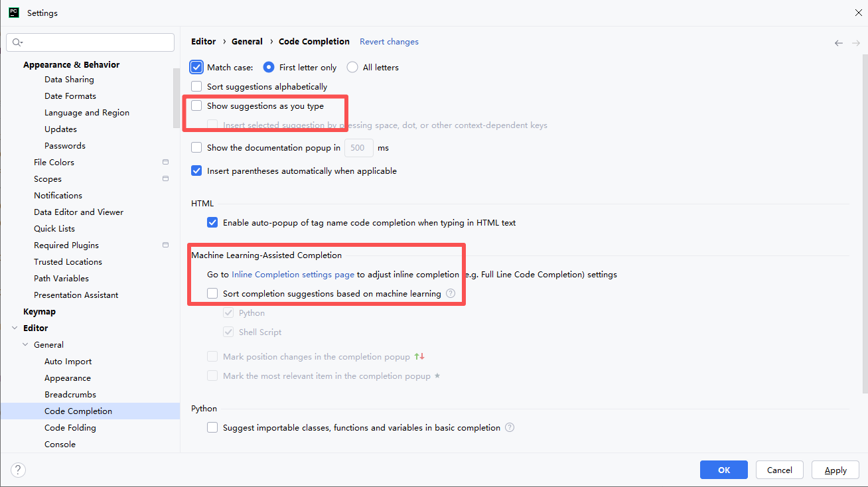
Task: Enable Suggest importable classes checkbox
Action: (212, 427)
